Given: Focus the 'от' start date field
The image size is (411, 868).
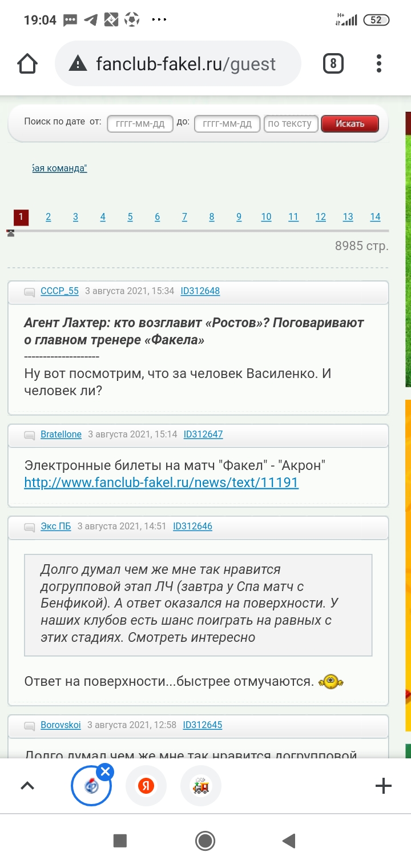Looking at the screenshot, I should 140,123.
